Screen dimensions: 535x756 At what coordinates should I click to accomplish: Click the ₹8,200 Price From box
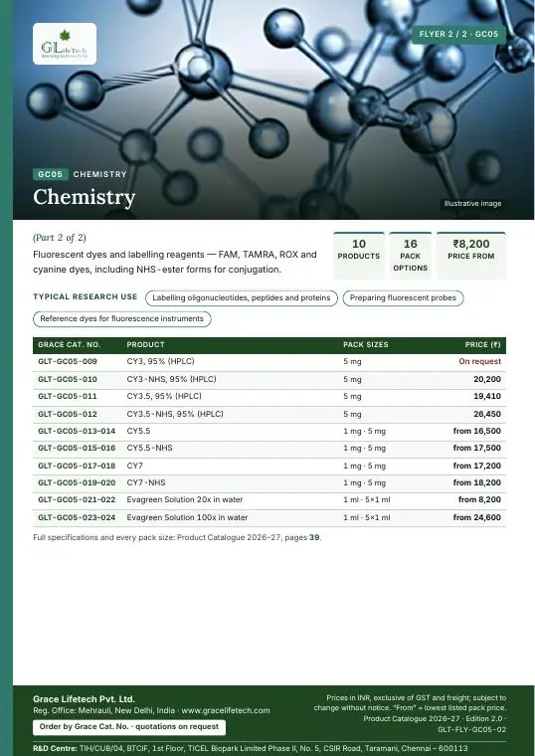point(471,256)
